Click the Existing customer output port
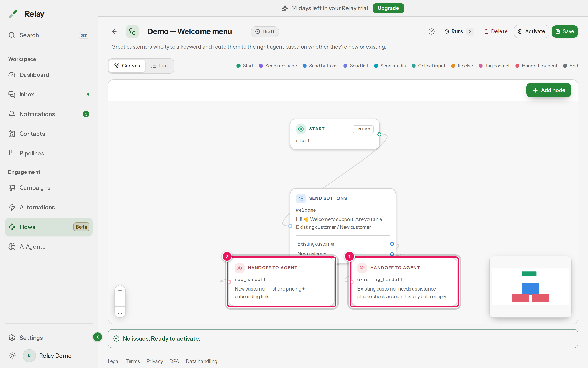This screenshot has height=368, width=588. (392, 244)
